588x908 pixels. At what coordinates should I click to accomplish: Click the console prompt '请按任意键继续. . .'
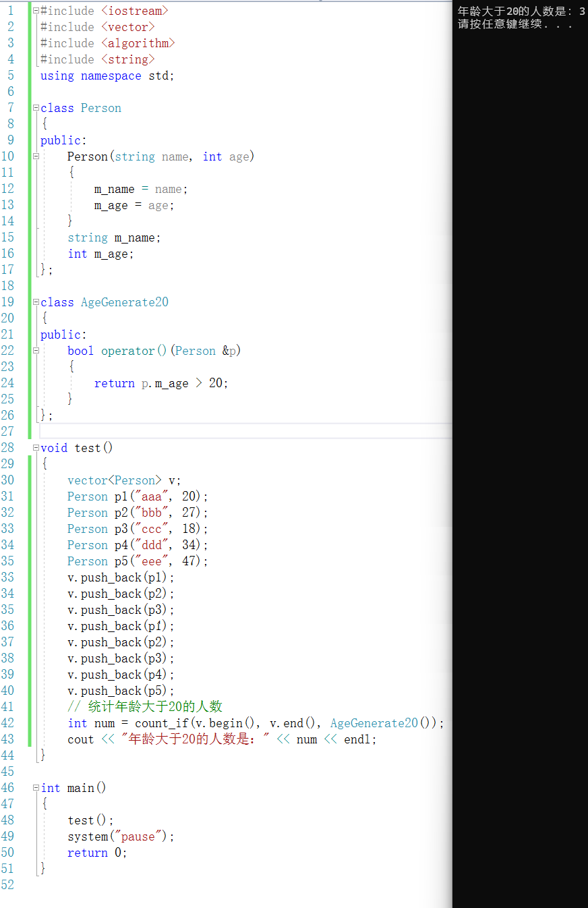515,24
